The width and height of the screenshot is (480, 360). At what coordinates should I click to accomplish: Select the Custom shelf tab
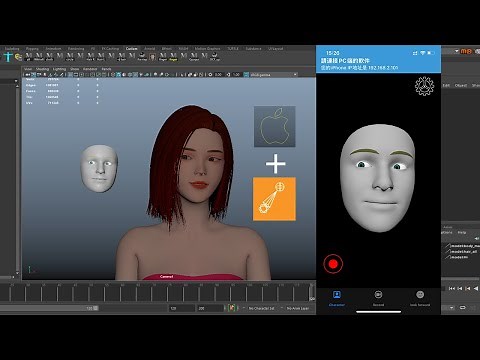[x=131, y=49]
